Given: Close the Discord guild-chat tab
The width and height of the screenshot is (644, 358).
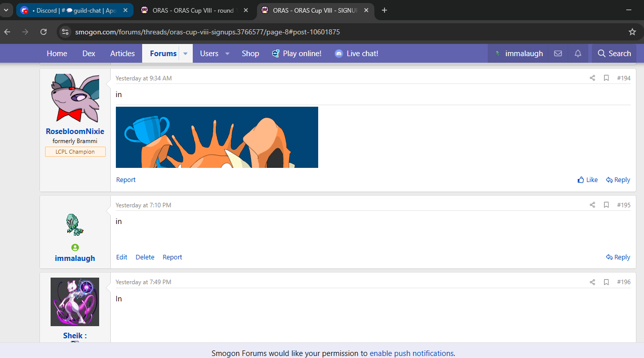Looking at the screenshot, I should tap(125, 10).
